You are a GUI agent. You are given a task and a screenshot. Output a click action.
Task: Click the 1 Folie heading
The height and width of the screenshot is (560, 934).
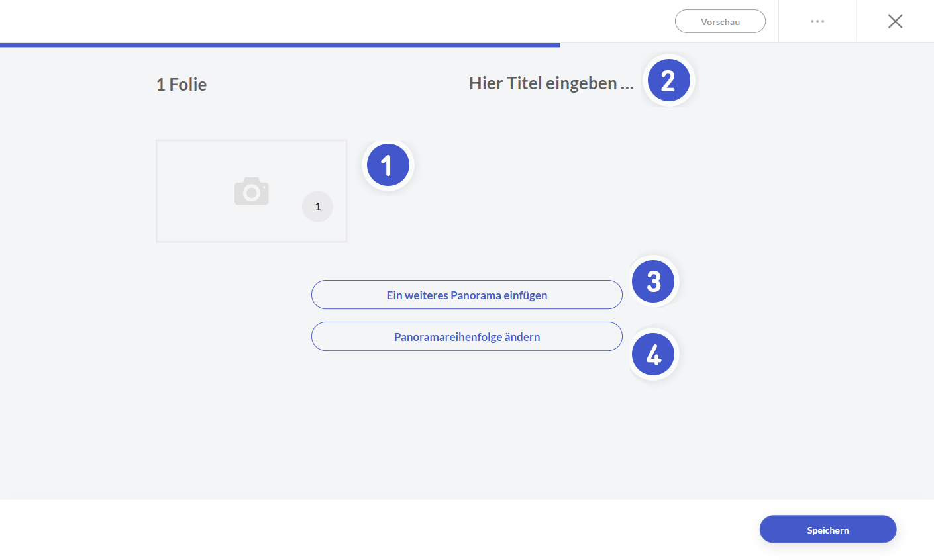[x=182, y=85]
